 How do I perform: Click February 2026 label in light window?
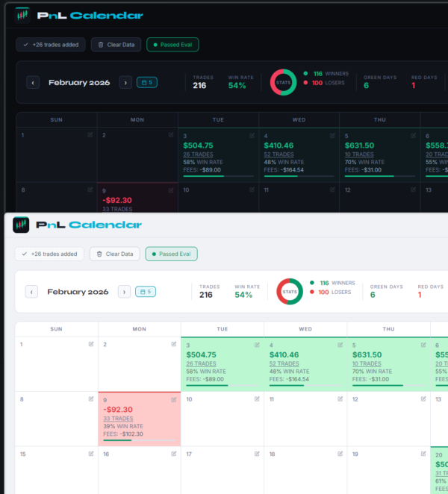click(x=78, y=292)
